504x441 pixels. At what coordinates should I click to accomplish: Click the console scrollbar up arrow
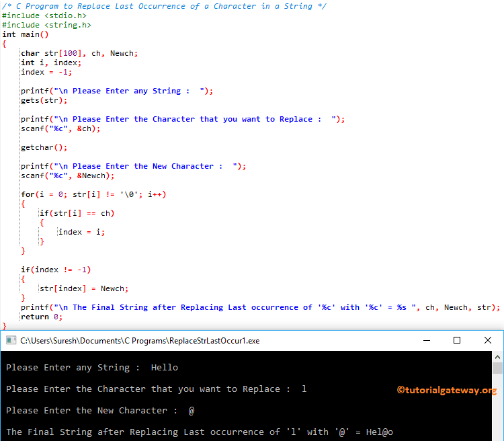(x=497, y=357)
